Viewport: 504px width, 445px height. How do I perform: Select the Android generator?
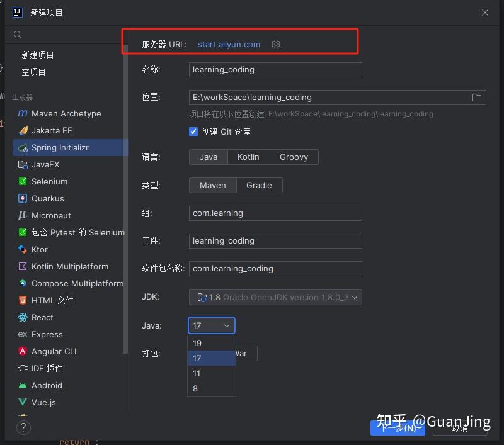coord(46,385)
